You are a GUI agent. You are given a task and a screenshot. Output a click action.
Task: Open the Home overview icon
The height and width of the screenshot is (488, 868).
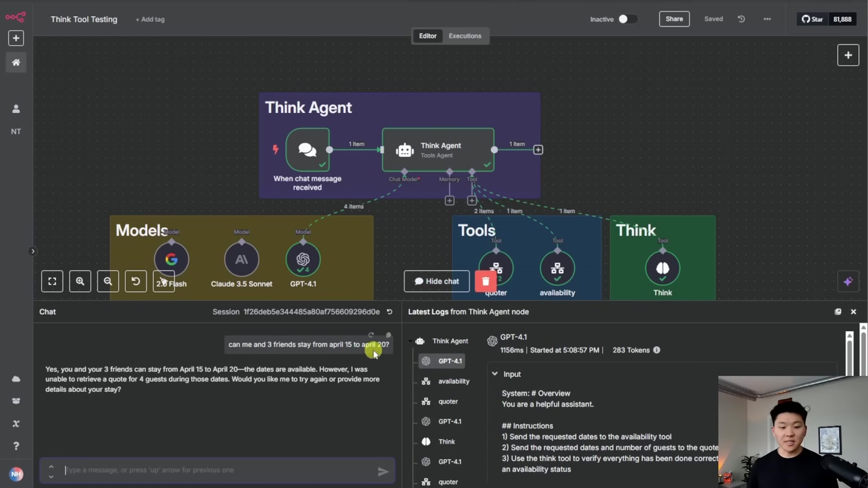pyautogui.click(x=16, y=63)
